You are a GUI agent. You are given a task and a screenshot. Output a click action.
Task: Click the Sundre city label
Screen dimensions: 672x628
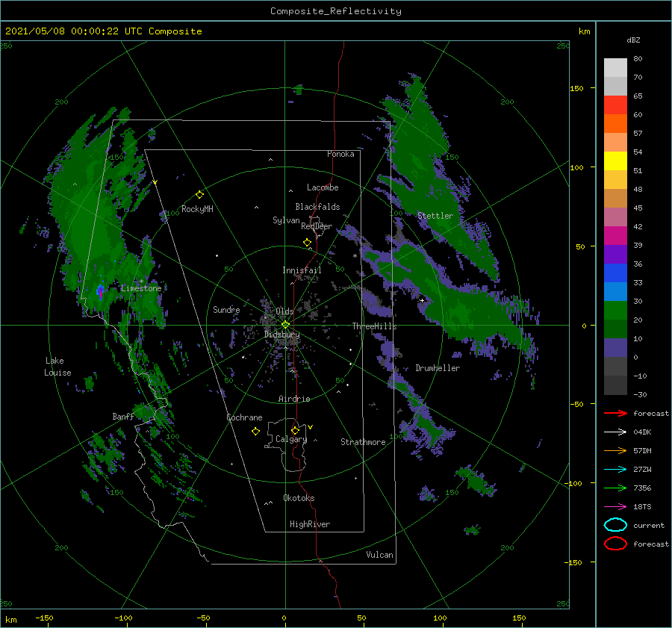[226, 309]
